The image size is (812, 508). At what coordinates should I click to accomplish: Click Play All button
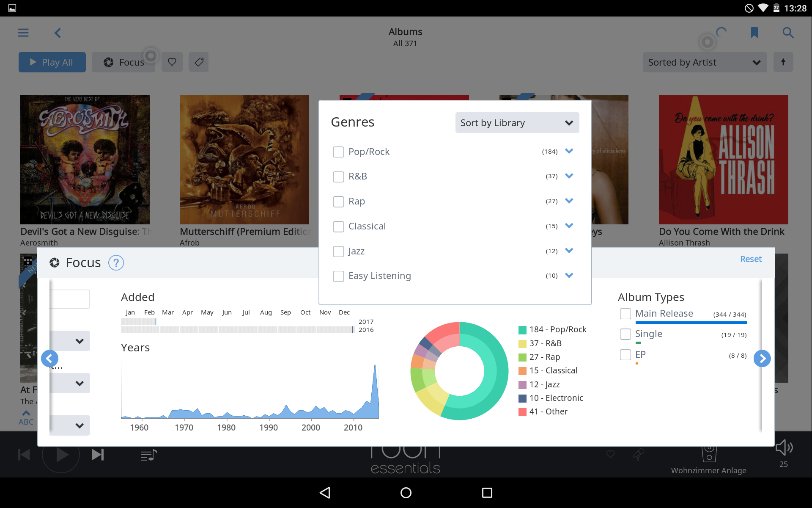coord(52,62)
